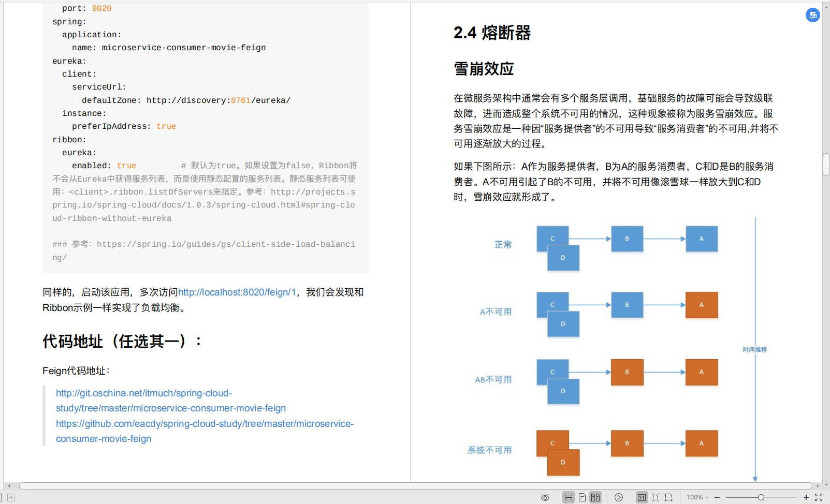Click the vertical scrollbar up arrow

pyautogui.click(x=826, y=7)
